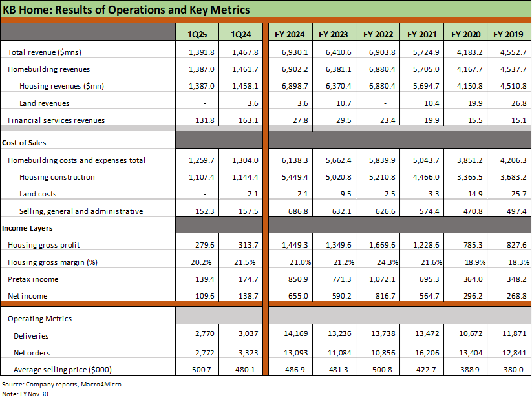Click FY 2022 average selling price 500.8
Screen dimensions: 532x402
(382, 370)
